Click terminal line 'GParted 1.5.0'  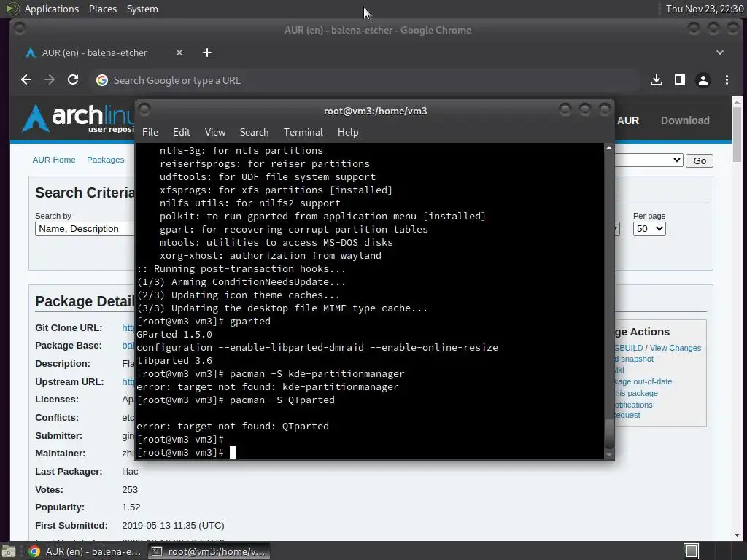pyautogui.click(x=174, y=334)
